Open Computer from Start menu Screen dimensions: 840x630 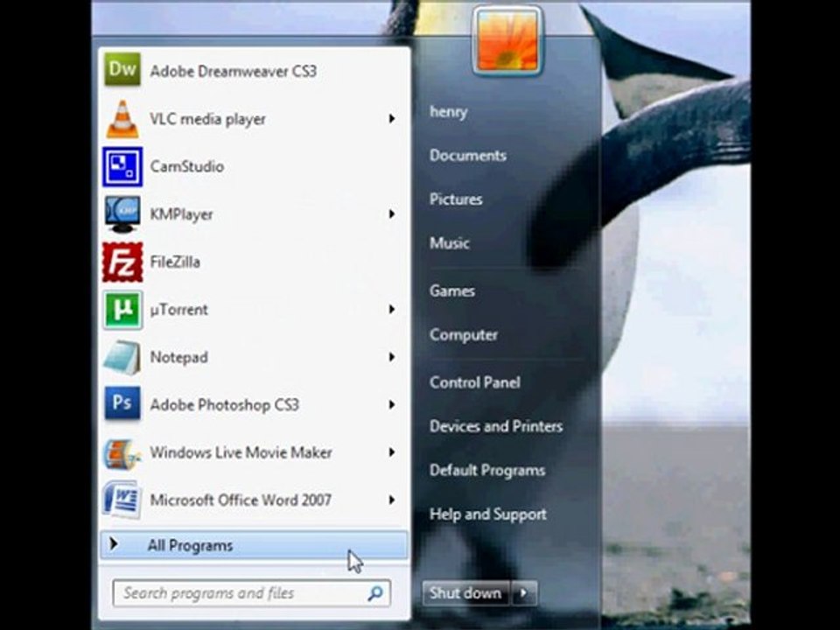464,335
